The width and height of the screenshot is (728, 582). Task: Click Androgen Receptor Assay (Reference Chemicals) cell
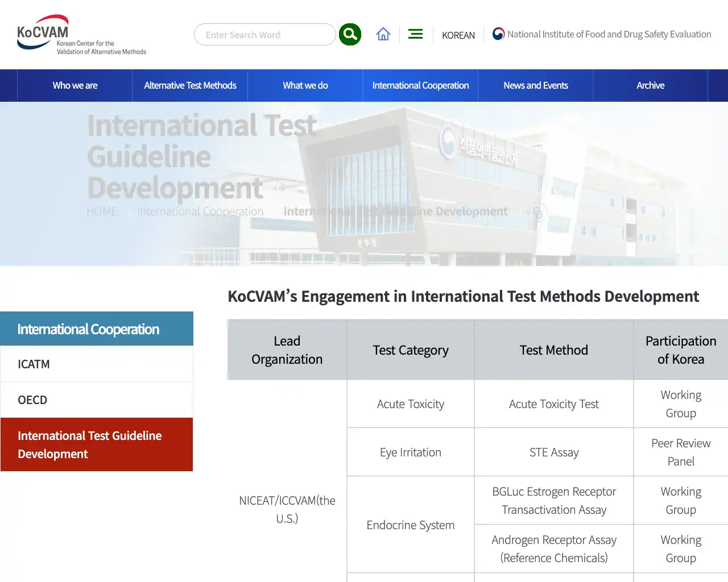[x=554, y=549]
